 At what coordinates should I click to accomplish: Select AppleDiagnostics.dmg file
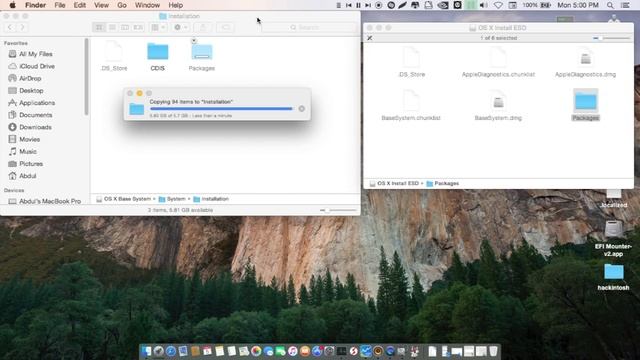coord(585,63)
